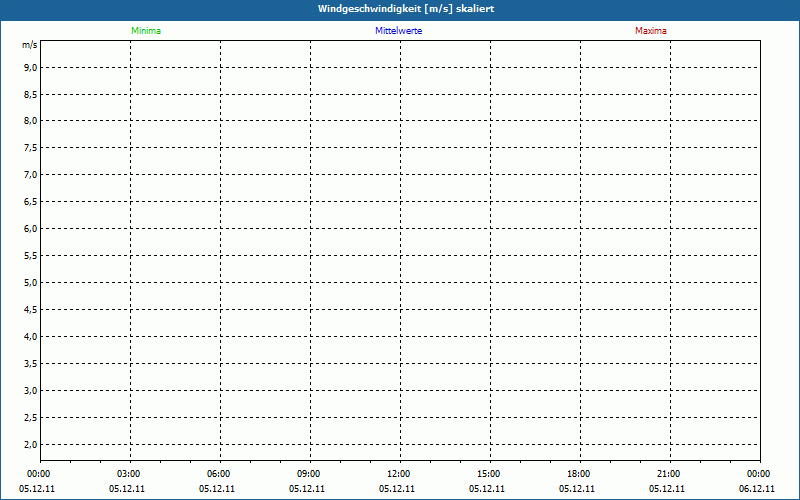
Task: Click the 18:00 time axis label
Action: 579,474
